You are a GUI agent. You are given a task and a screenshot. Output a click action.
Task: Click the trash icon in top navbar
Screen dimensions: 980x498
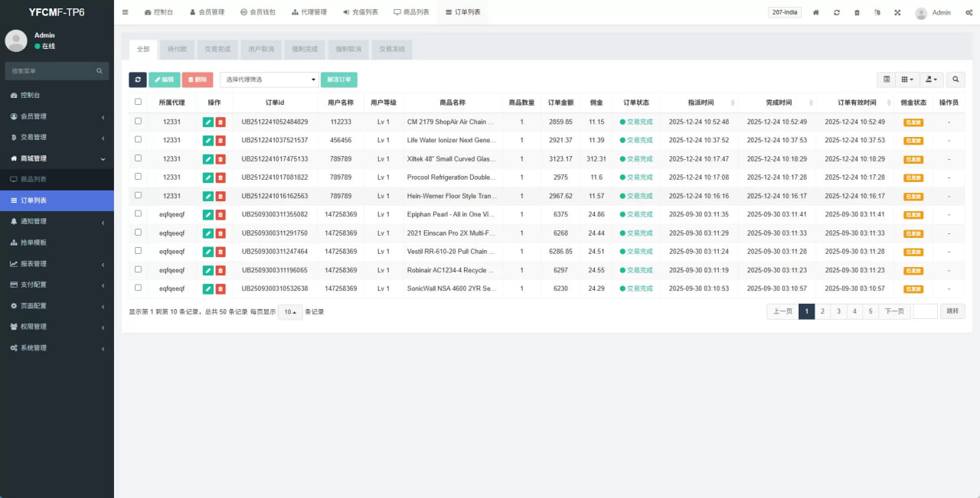[x=857, y=12]
